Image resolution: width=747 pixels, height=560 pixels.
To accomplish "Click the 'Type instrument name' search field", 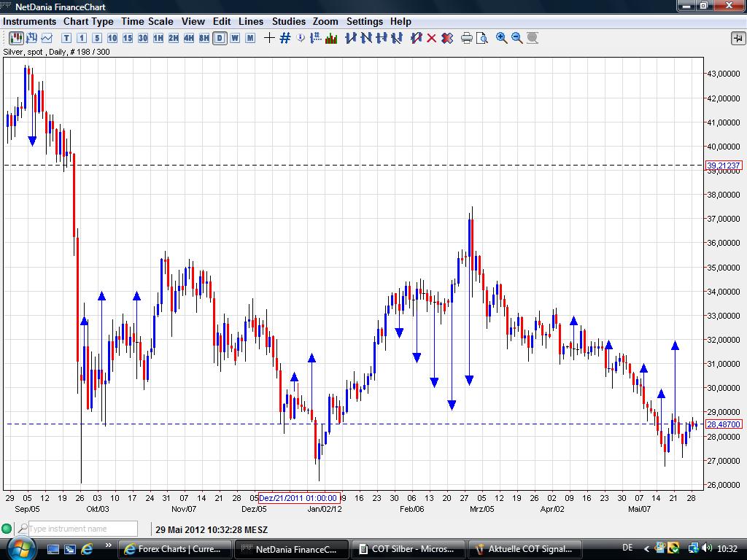I will [82, 529].
